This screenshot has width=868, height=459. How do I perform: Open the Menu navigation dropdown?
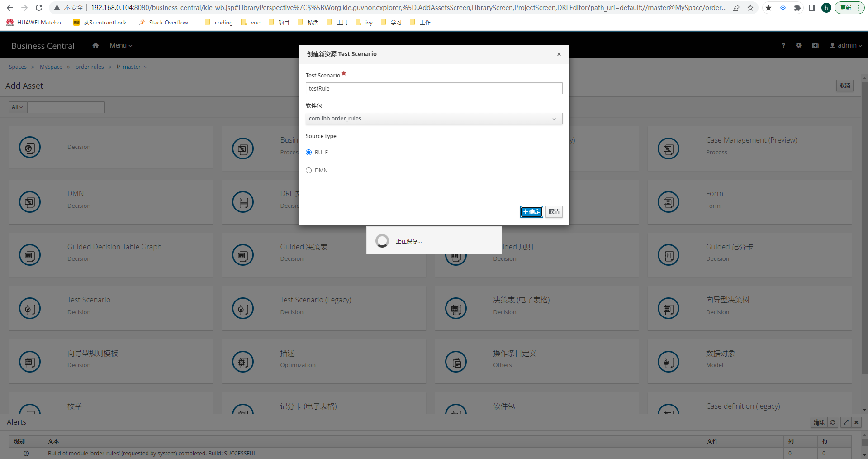[121, 45]
